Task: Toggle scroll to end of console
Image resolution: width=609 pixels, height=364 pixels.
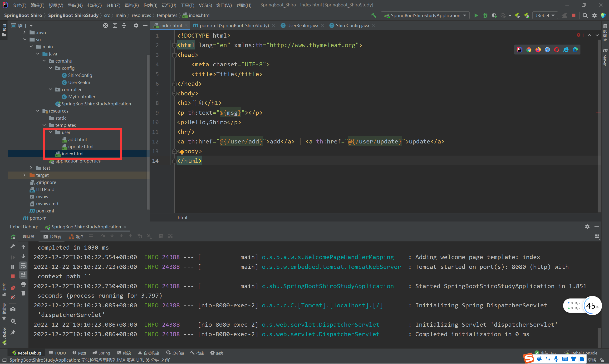Action: 23,275
